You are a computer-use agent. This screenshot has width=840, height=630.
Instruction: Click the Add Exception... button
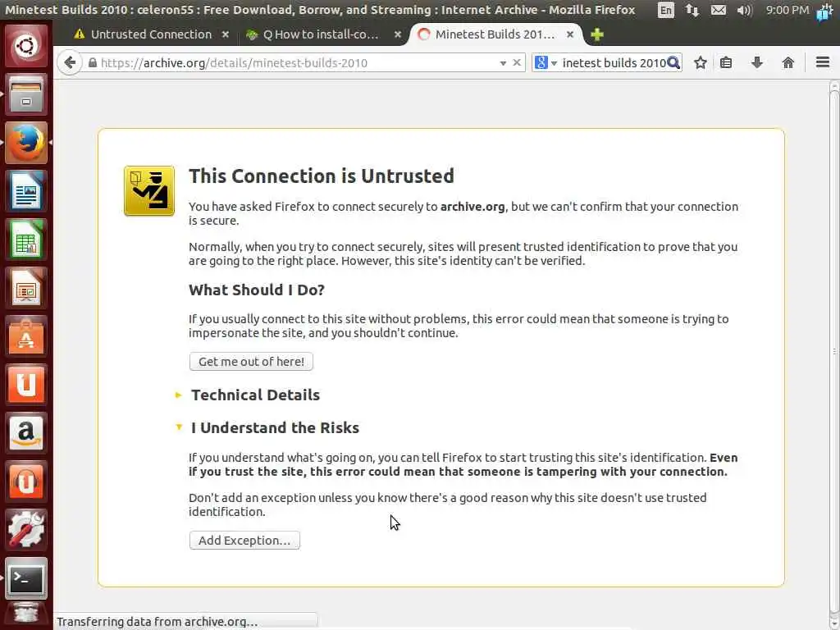click(x=244, y=540)
